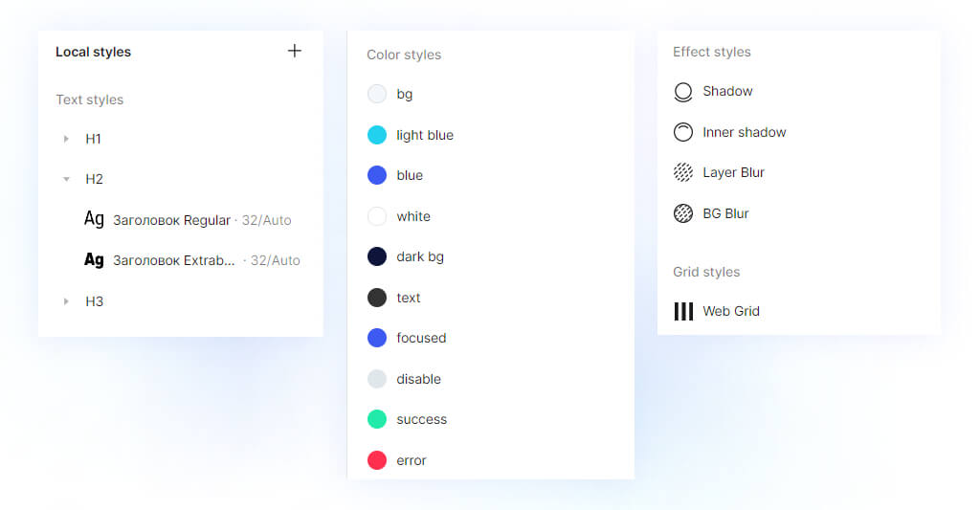Pick the bg color swatch
Screen dimensions: 980x510
[377, 94]
